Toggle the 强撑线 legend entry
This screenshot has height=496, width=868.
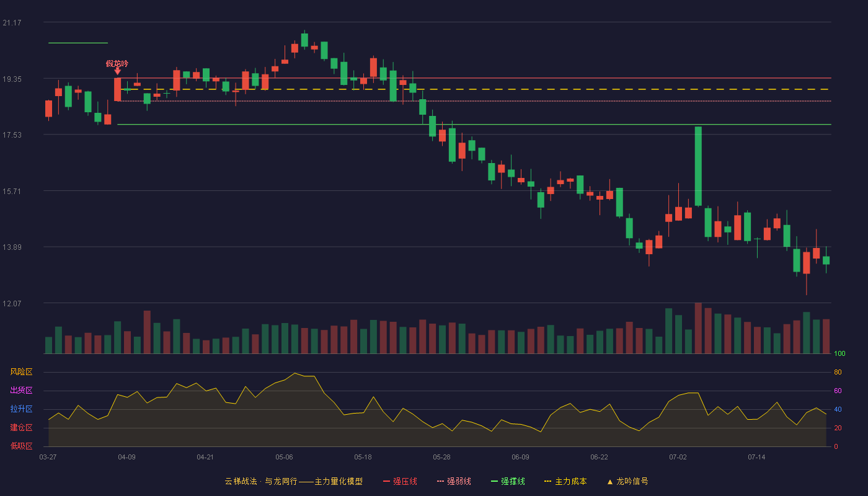[x=508, y=481]
